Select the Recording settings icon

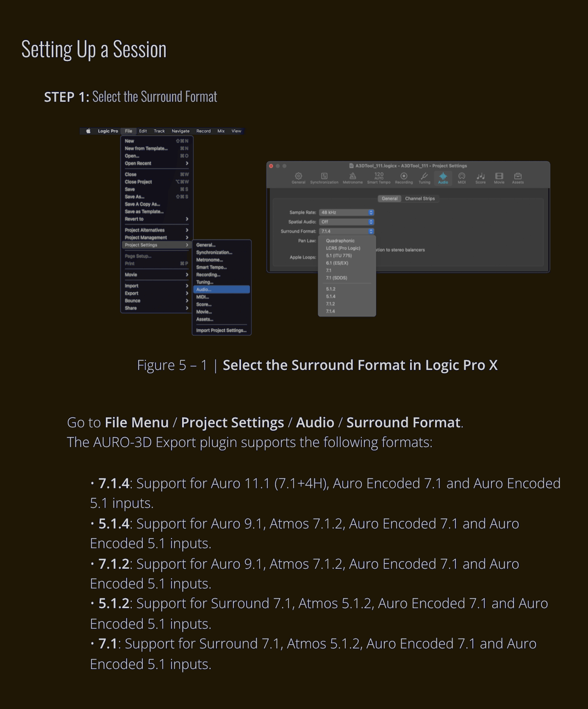(404, 178)
